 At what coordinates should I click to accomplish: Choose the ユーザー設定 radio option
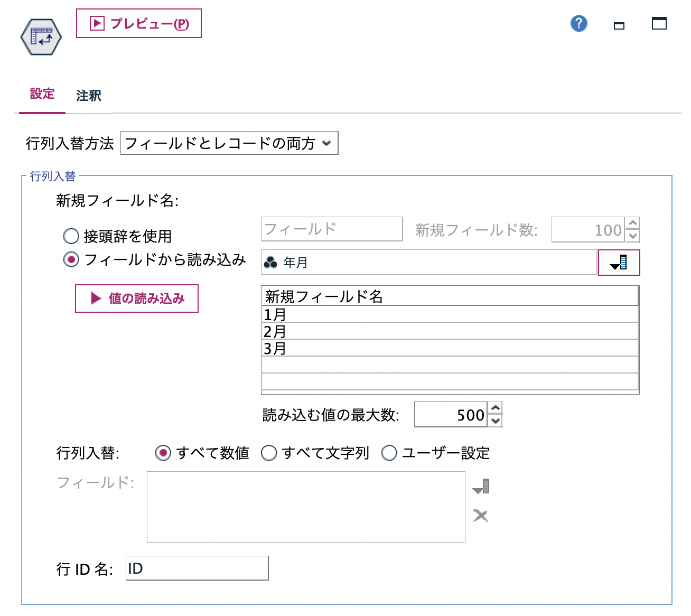[389, 453]
